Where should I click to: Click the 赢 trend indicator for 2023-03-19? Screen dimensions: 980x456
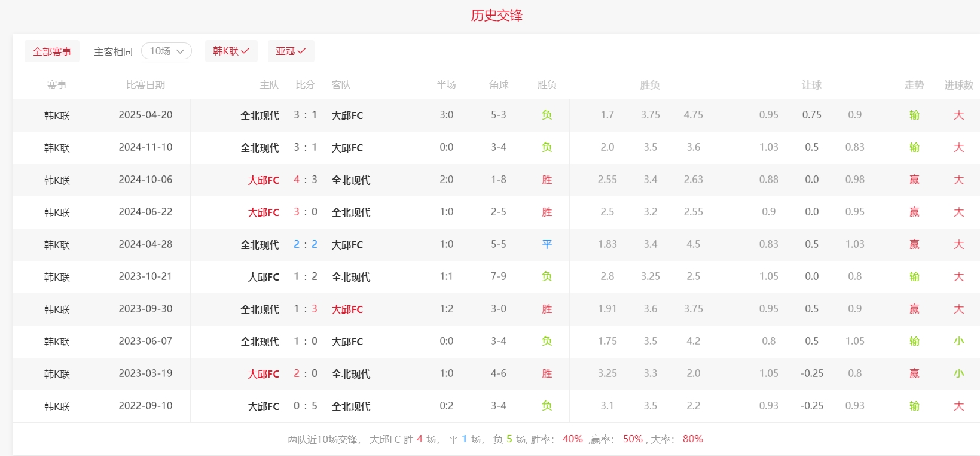pos(914,373)
